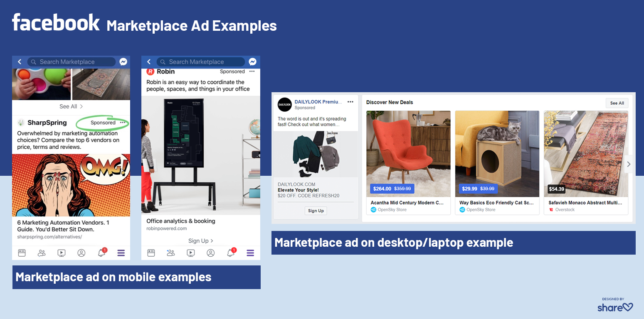This screenshot has width=644, height=319.
Task: Click DAILYLOOK round profile logo
Action: pyautogui.click(x=285, y=105)
